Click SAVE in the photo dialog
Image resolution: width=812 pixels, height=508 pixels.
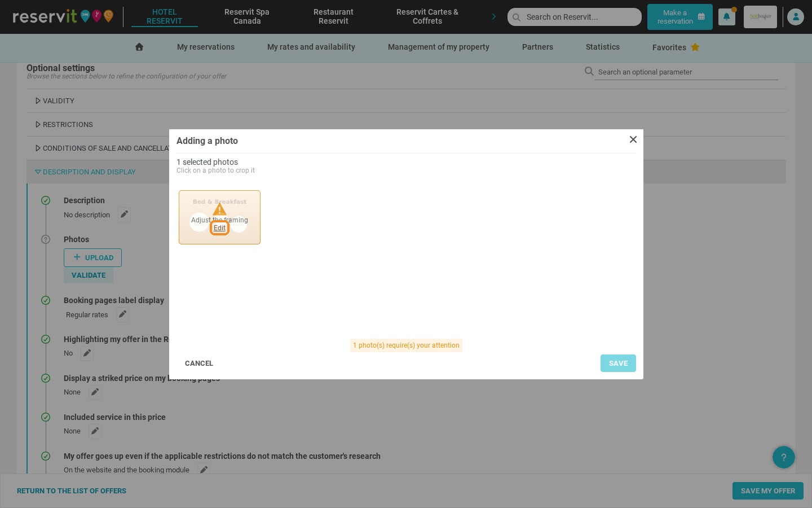coord(618,364)
